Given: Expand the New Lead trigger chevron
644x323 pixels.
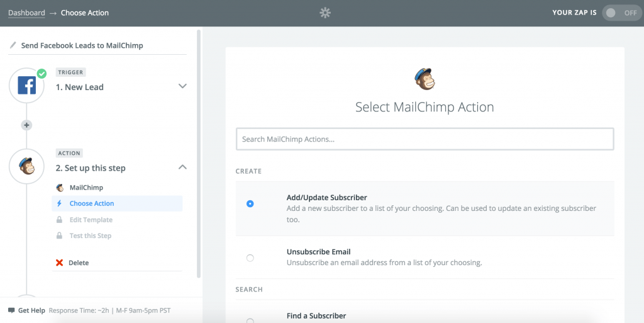Looking at the screenshot, I should [x=183, y=86].
